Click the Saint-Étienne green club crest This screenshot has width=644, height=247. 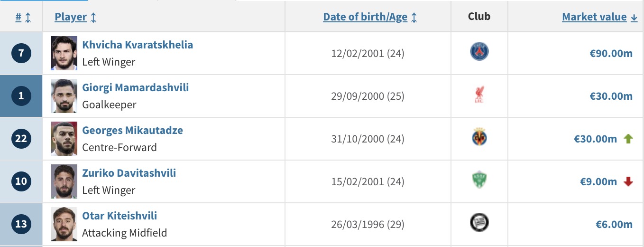click(479, 180)
